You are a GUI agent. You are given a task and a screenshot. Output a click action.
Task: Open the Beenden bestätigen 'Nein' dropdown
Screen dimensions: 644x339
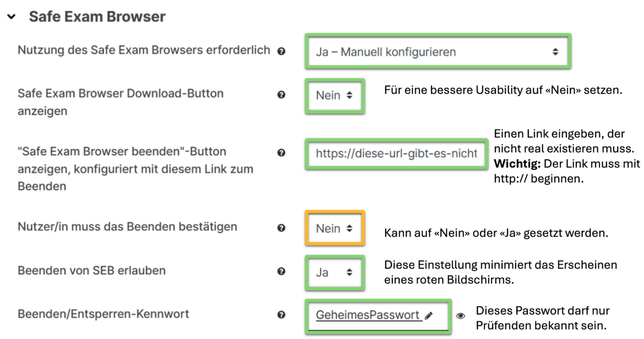pos(334,228)
